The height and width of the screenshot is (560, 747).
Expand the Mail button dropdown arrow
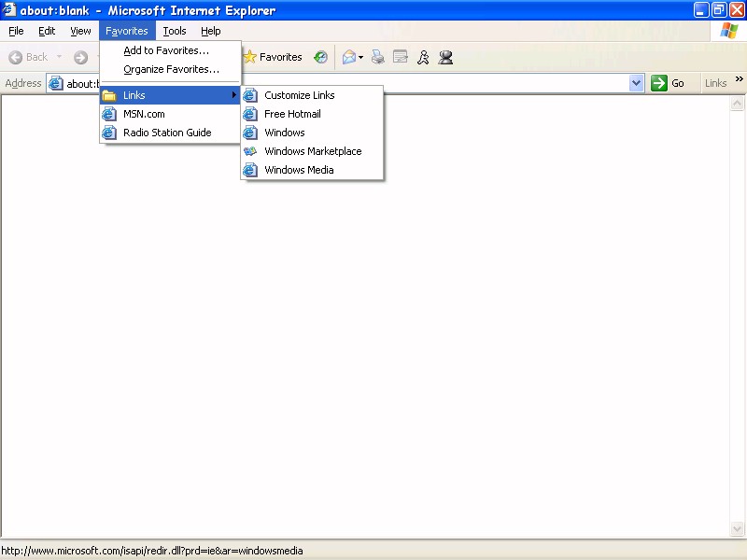360,58
